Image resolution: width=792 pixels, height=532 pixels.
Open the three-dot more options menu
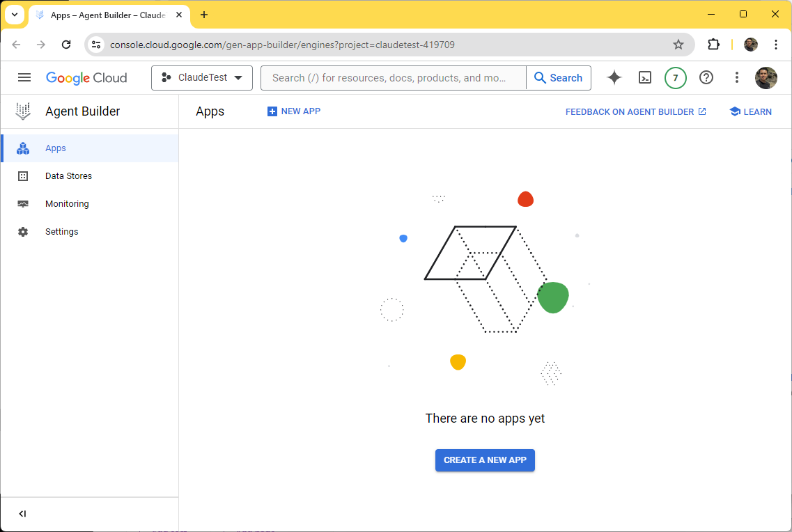(x=736, y=77)
